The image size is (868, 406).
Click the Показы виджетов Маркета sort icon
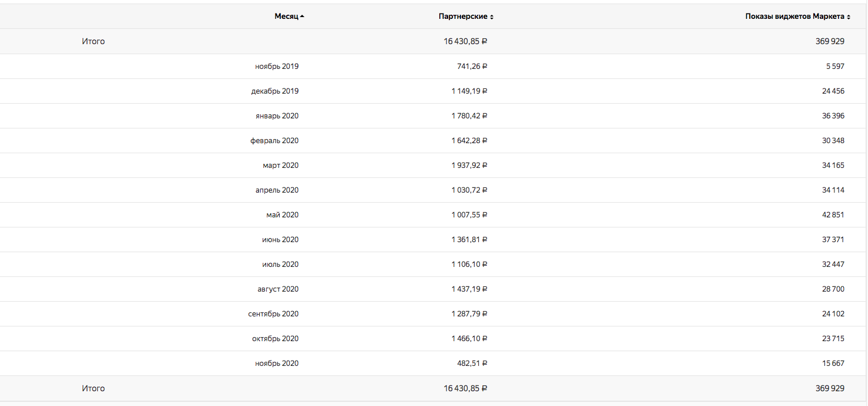pos(849,17)
